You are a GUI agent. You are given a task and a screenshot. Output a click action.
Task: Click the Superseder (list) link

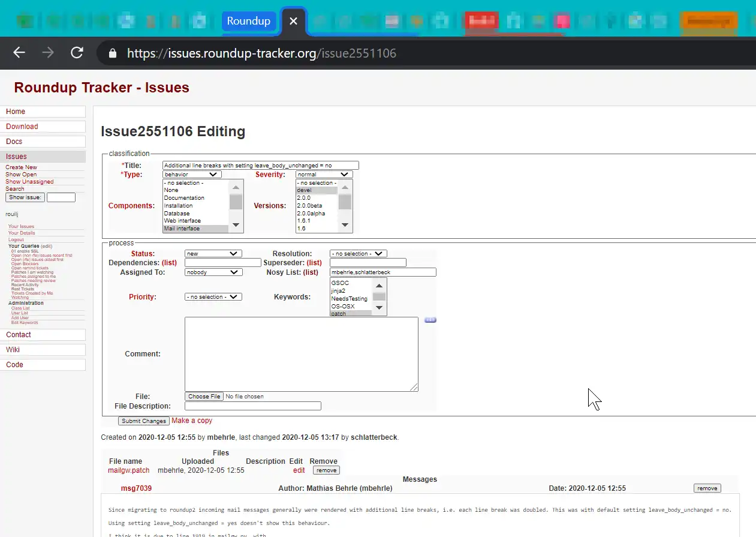tap(314, 263)
